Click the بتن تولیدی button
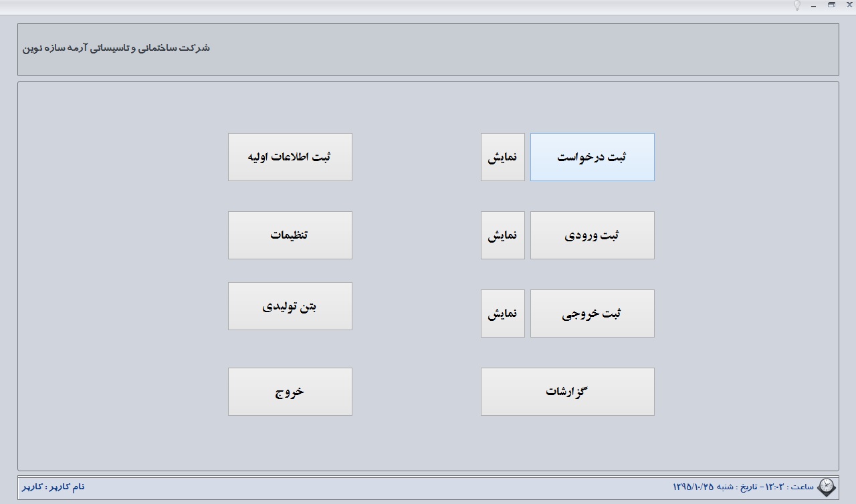The width and height of the screenshot is (856, 504). point(290,306)
